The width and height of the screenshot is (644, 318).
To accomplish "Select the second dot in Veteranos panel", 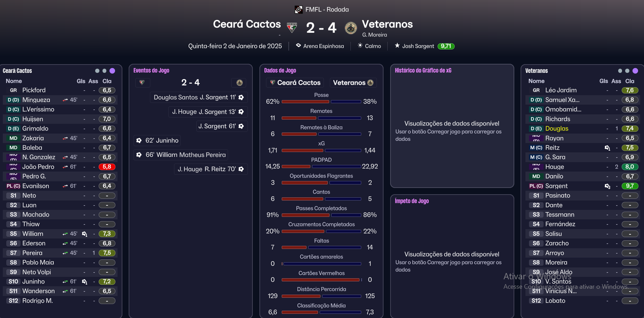I will (x=627, y=71).
